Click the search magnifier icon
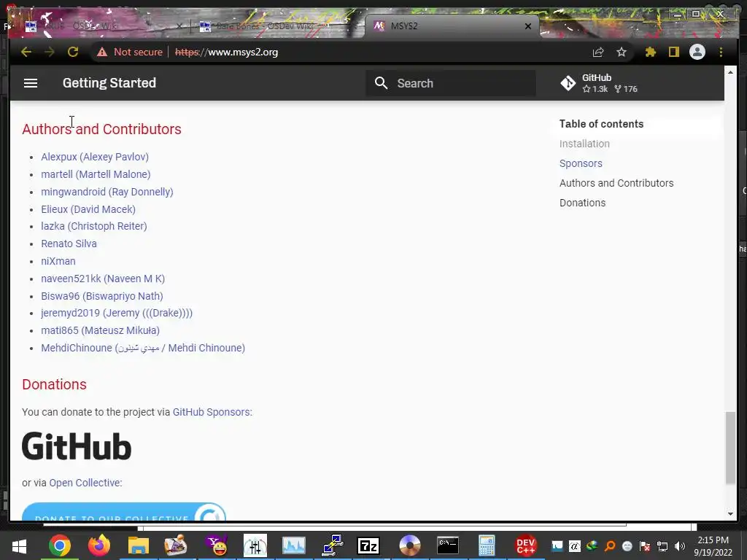 (381, 83)
